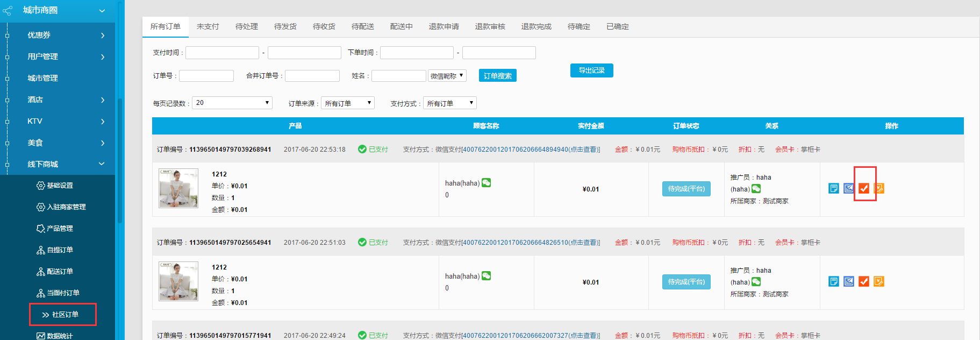This screenshot has height=340, width=980.
Task: Click product thumbnail of order 268941
Action: [x=178, y=188]
